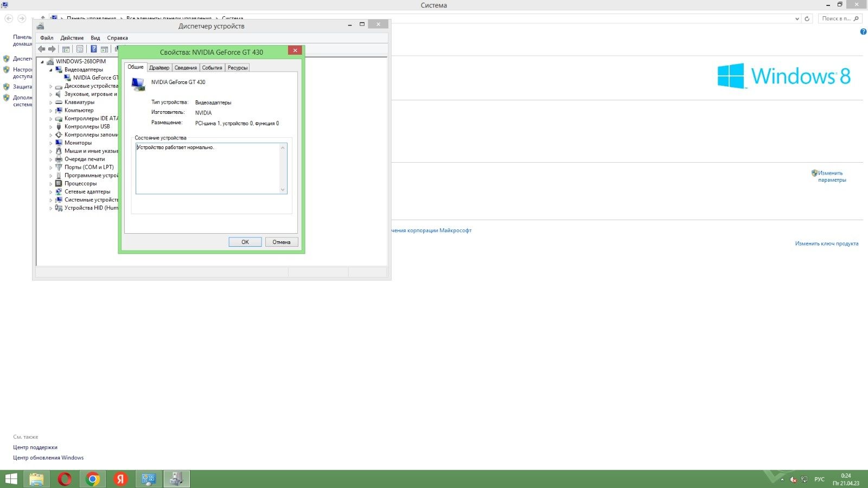Click the OK button in properties dialog

click(245, 242)
